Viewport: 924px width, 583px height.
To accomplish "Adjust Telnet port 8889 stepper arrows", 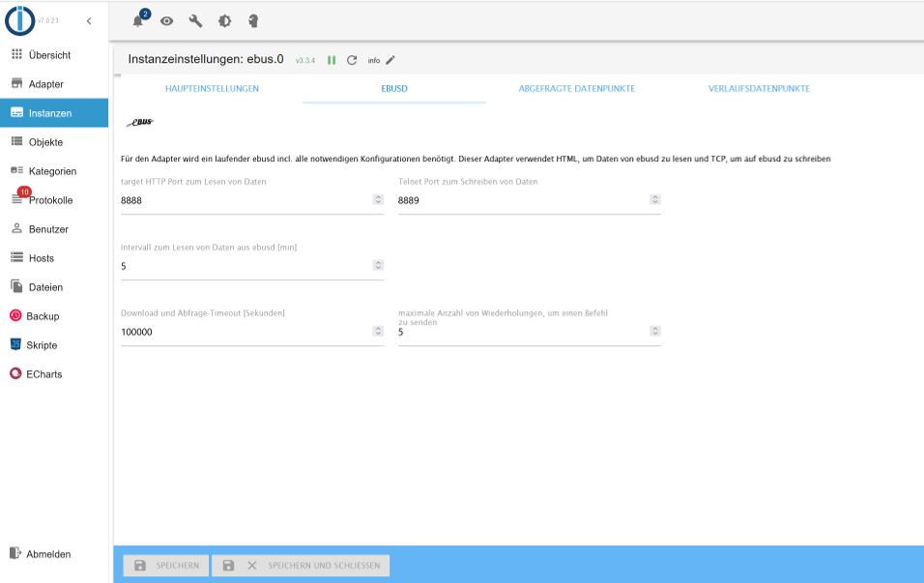I will 655,200.
